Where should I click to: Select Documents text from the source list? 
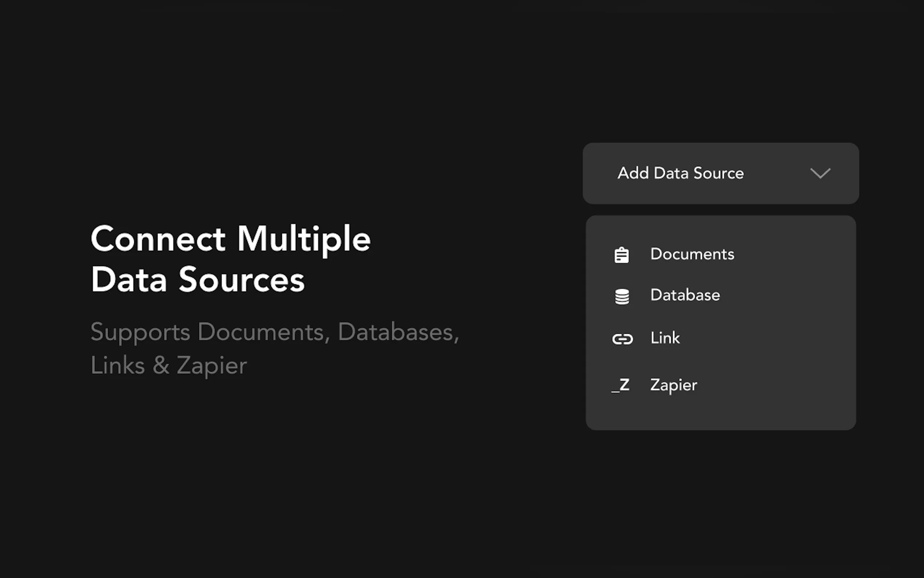click(692, 254)
